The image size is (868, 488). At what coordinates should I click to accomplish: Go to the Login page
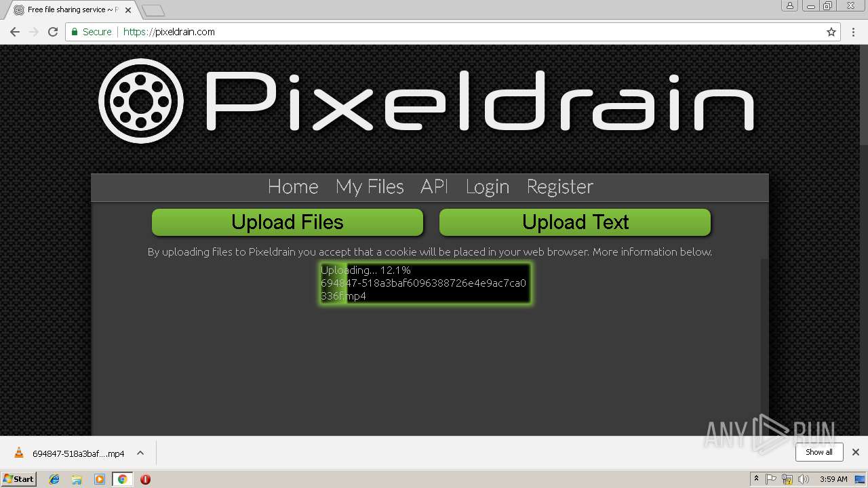[488, 187]
